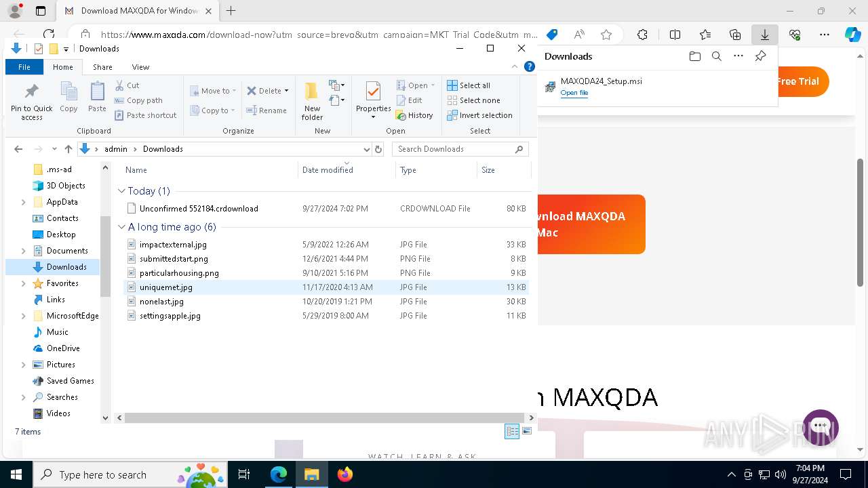This screenshot has width=868, height=488.
Task: Switch to the View ribbon tab
Action: [x=140, y=67]
